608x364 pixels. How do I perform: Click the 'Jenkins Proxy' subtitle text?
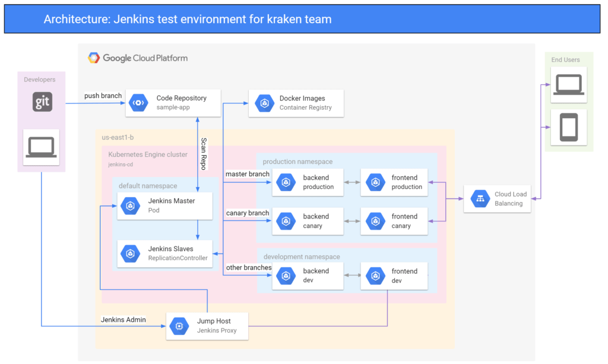pos(217,330)
